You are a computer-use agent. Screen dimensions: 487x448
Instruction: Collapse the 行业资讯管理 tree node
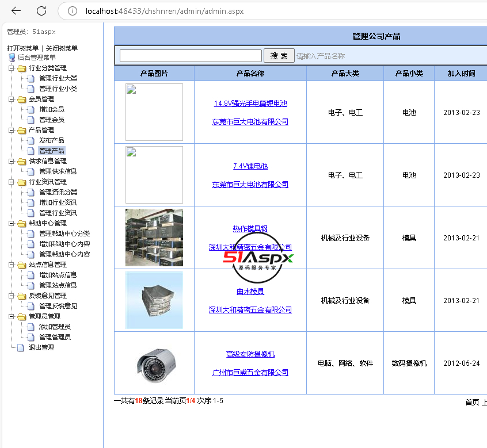point(12,182)
